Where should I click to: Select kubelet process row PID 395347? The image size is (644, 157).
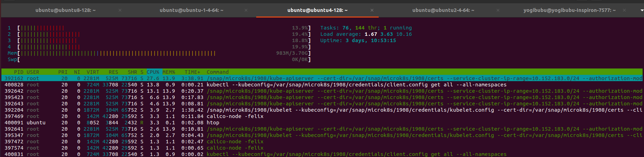pos(322,135)
